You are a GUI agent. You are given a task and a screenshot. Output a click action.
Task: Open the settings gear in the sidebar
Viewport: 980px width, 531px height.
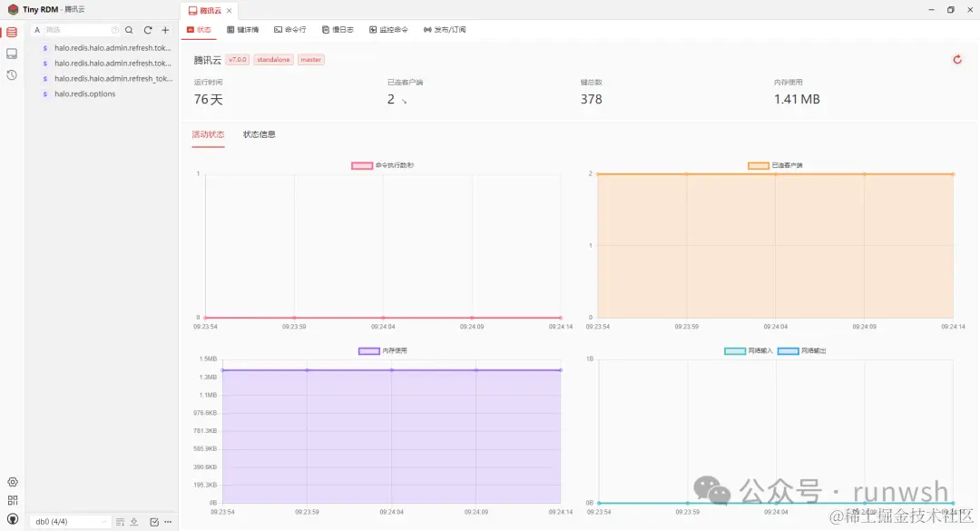13,482
